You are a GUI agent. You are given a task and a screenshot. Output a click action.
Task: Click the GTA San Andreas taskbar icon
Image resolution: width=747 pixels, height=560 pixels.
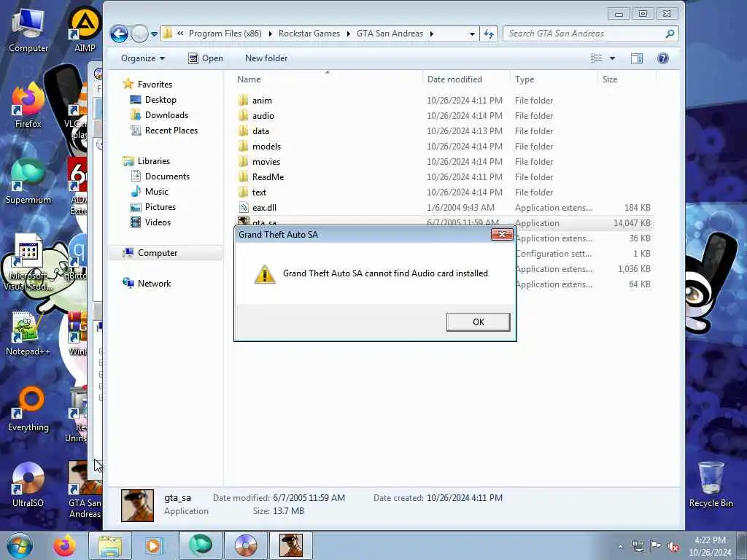coord(291,545)
